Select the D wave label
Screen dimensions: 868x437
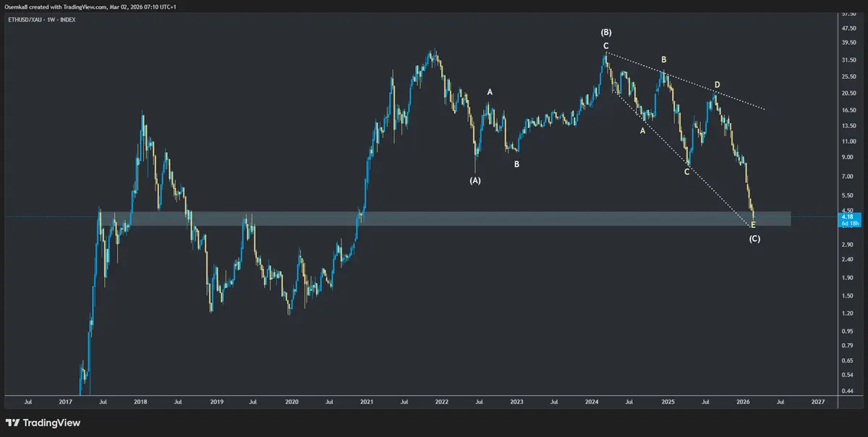[x=718, y=85]
